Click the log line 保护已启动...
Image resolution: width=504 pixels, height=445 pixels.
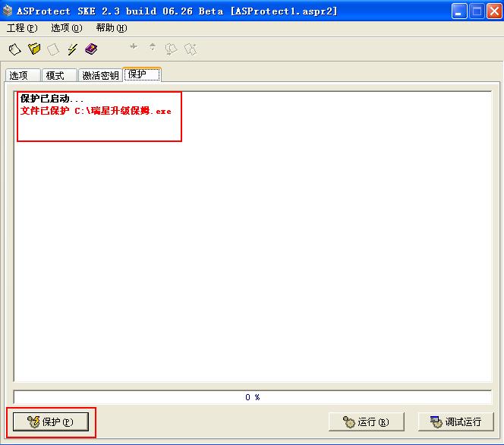pyautogui.click(x=52, y=99)
